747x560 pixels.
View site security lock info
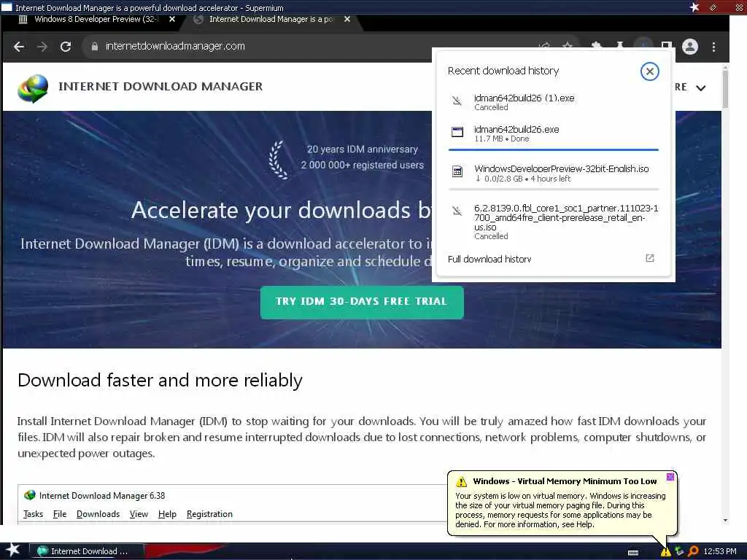pos(94,46)
